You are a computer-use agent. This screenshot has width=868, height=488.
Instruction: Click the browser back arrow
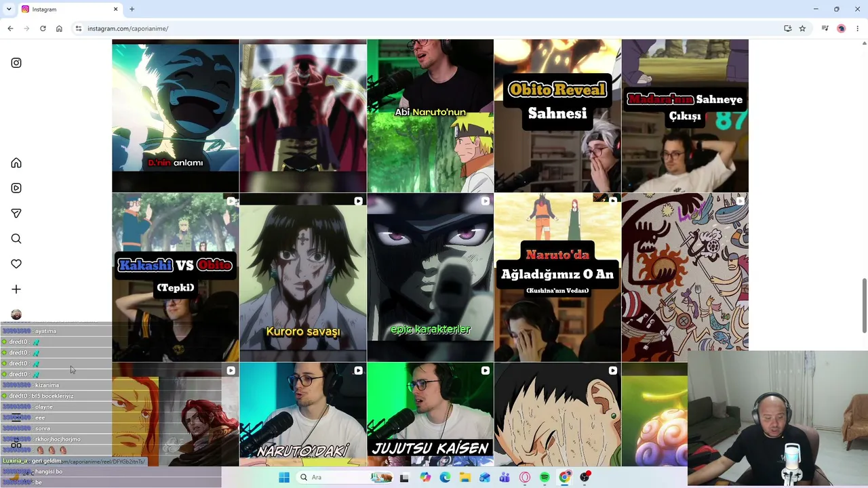[x=10, y=28]
